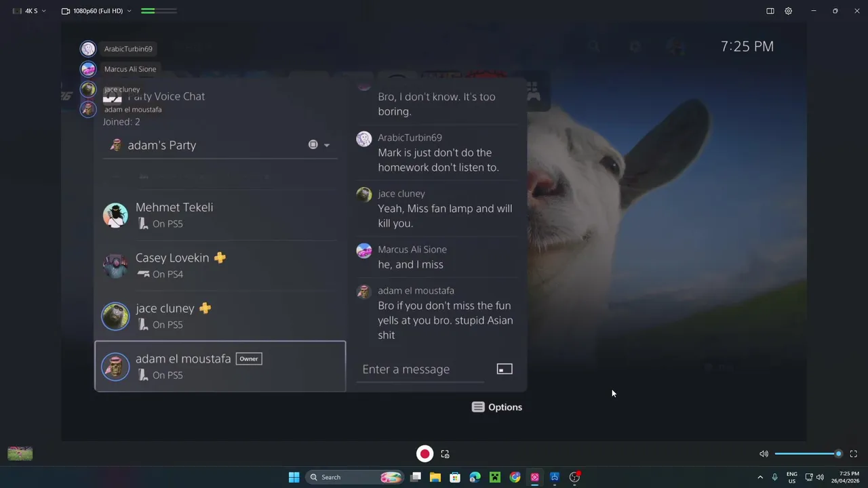The image size is (868, 488).
Task: Click the "Bro, I don't know" message
Action: [x=437, y=104]
